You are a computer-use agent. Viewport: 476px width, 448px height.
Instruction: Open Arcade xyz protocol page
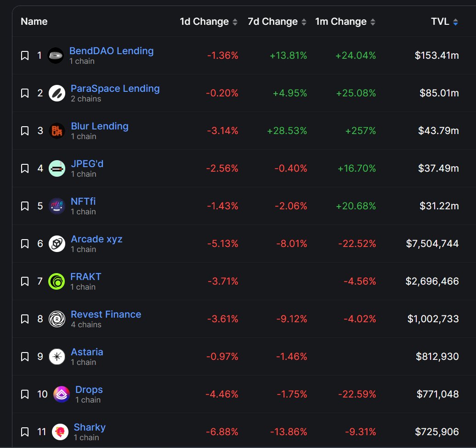[x=96, y=239]
